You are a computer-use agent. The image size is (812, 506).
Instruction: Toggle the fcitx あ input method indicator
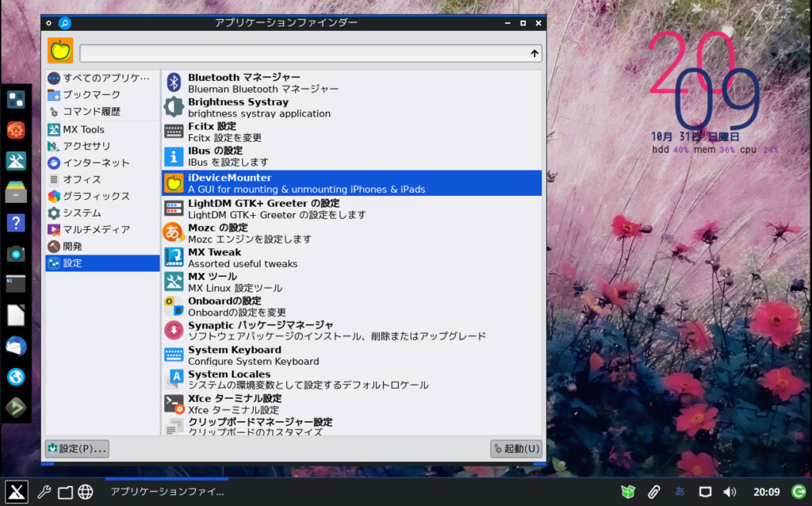(679, 492)
